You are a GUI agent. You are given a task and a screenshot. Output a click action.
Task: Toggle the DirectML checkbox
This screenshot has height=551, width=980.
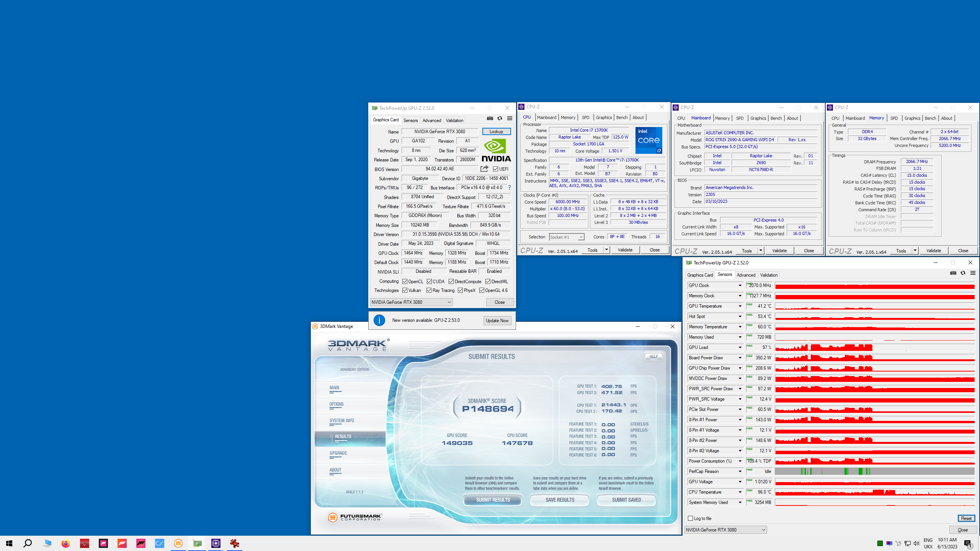pyautogui.click(x=488, y=282)
